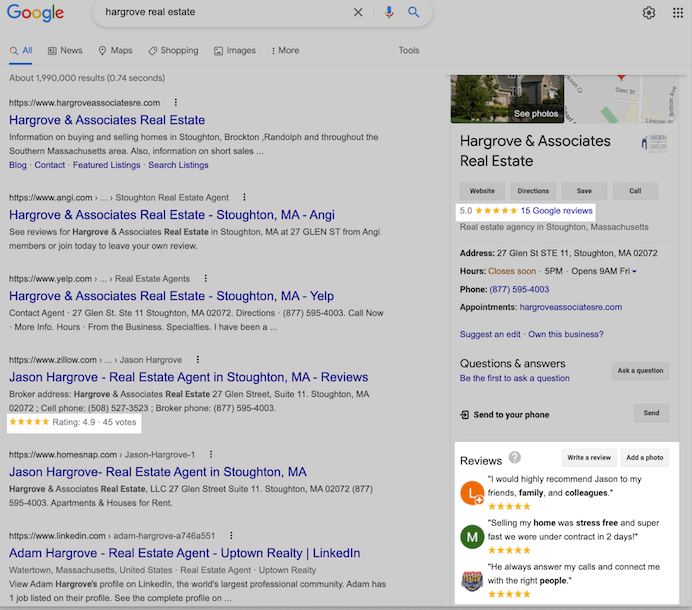Click the Google logo
The width and height of the screenshot is (692, 610).
tap(35, 13)
